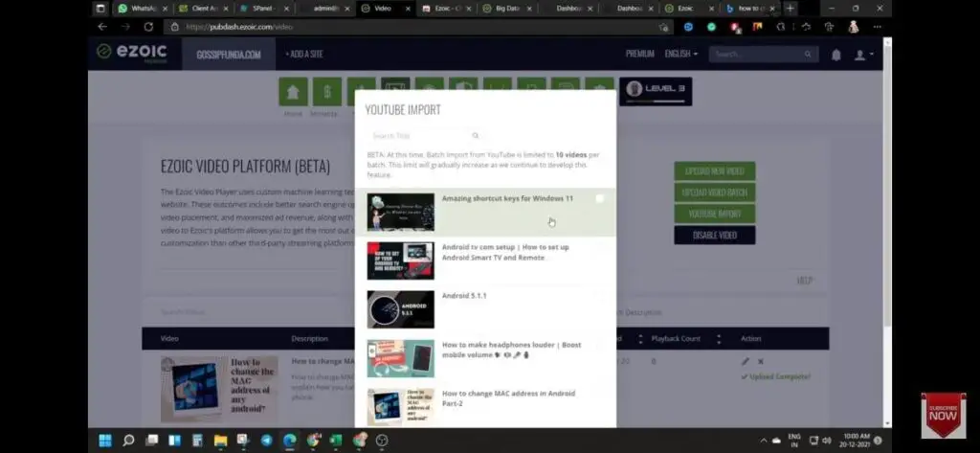Click the Amazing shortcut keys for Windows 11 title
The image size is (980, 453).
[x=507, y=198]
